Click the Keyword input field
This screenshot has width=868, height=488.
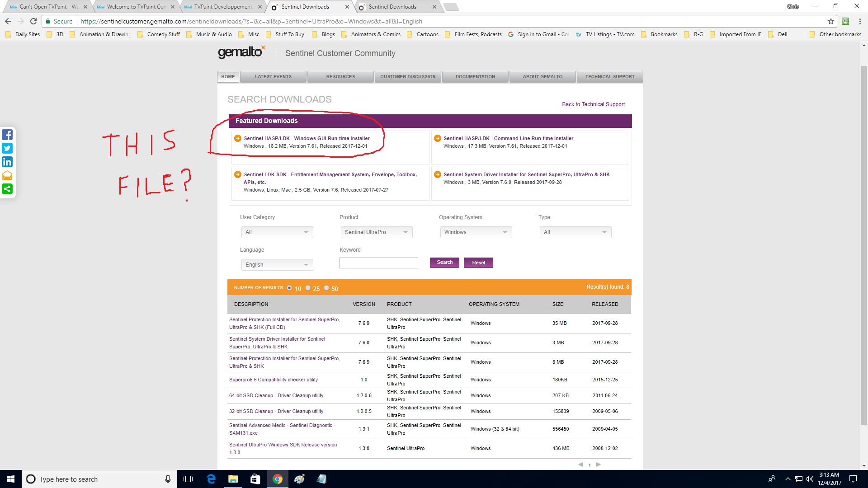pos(378,263)
